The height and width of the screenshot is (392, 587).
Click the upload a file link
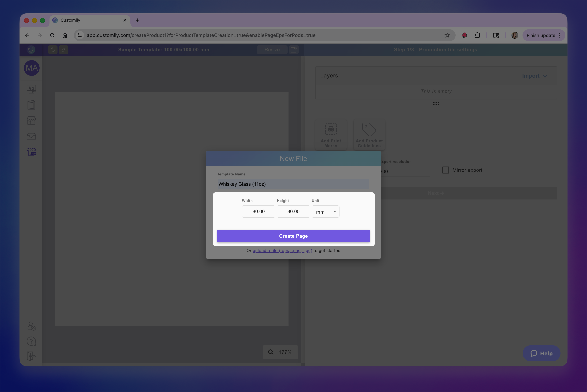pyautogui.click(x=282, y=251)
